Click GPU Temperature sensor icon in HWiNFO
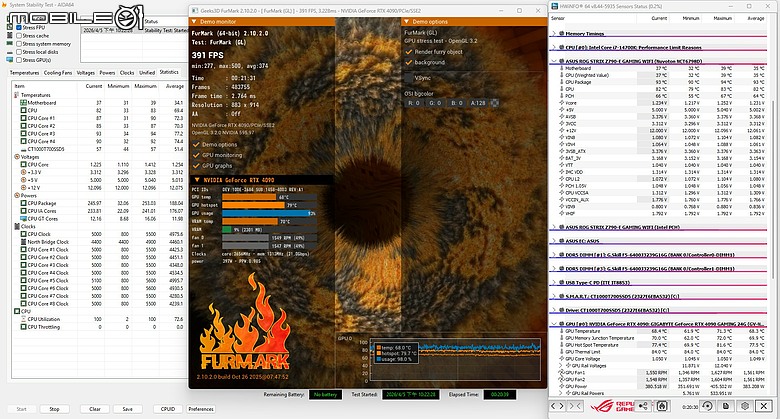 pos(562,331)
